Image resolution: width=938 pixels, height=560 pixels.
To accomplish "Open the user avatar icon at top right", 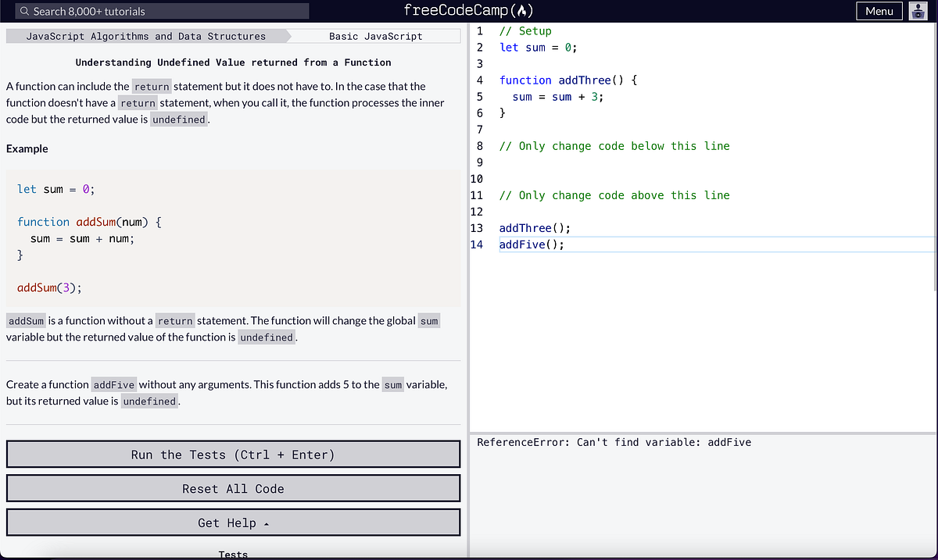I will pyautogui.click(x=918, y=10).
